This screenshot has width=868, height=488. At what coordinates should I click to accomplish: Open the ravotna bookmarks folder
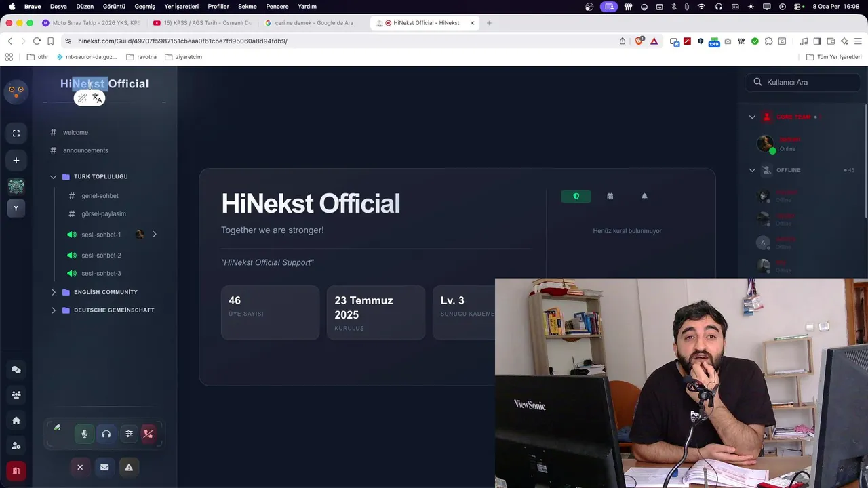tap(142, 57)
